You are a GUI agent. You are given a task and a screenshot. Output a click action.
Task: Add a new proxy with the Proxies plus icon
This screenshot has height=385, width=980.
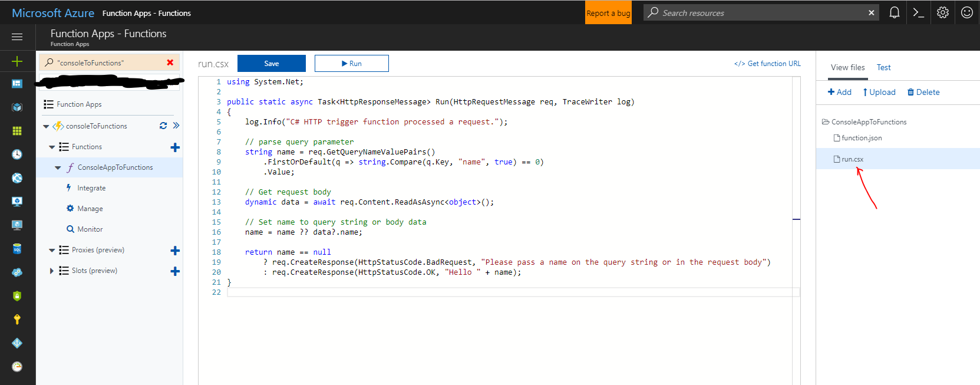pos(175,251)
